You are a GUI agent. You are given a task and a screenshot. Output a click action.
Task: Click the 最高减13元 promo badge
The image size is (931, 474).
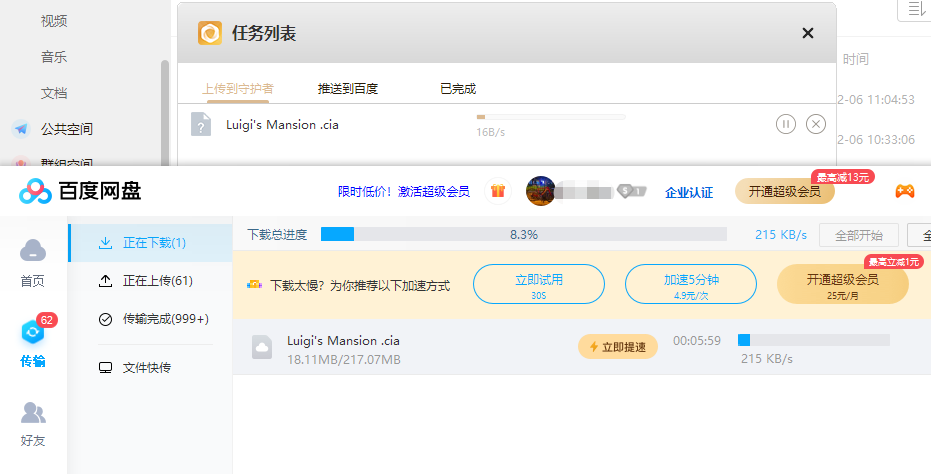point(843,176)
